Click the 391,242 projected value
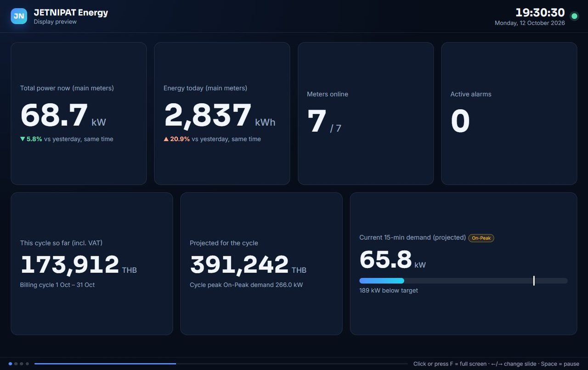Viewport: 588px width, 370px height. click(x=239, y=265)
